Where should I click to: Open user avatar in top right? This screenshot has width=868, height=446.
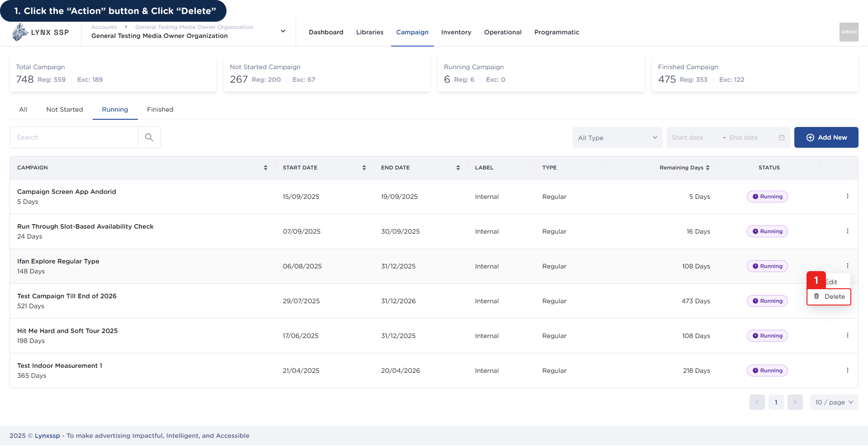tap(849, 32)
